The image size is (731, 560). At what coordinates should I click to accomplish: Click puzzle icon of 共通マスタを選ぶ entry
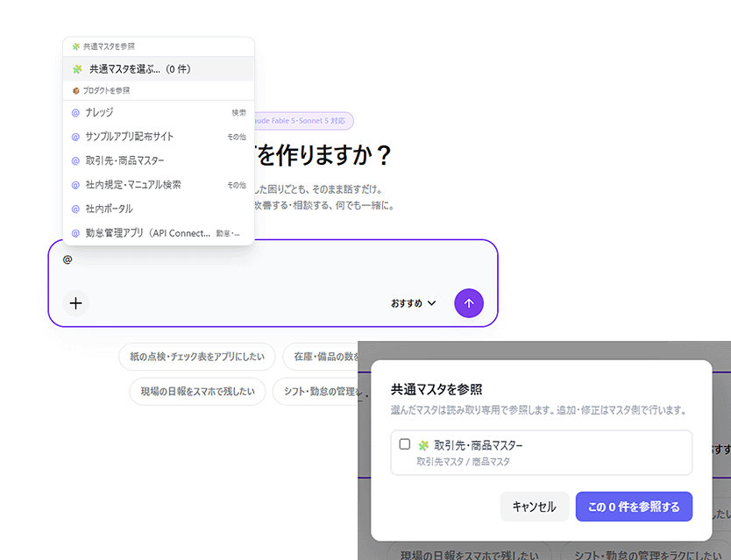point(77,69)
